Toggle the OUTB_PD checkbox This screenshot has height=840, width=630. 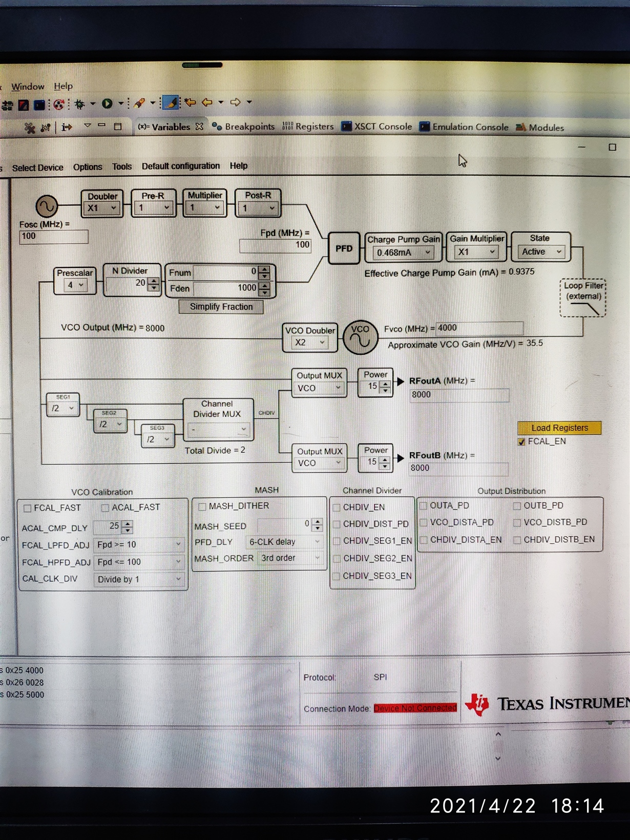point(517,506)
